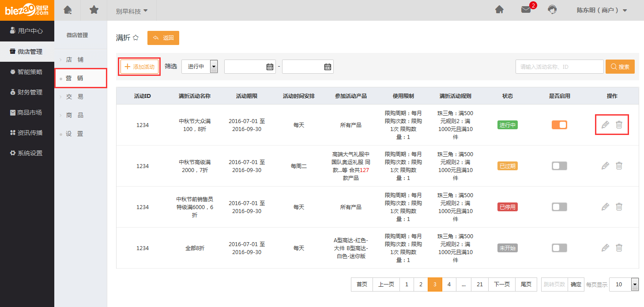Screen dimensions: 644x307
Task: Select 财务管理 in the left sidebar
Action: point(27,92)
